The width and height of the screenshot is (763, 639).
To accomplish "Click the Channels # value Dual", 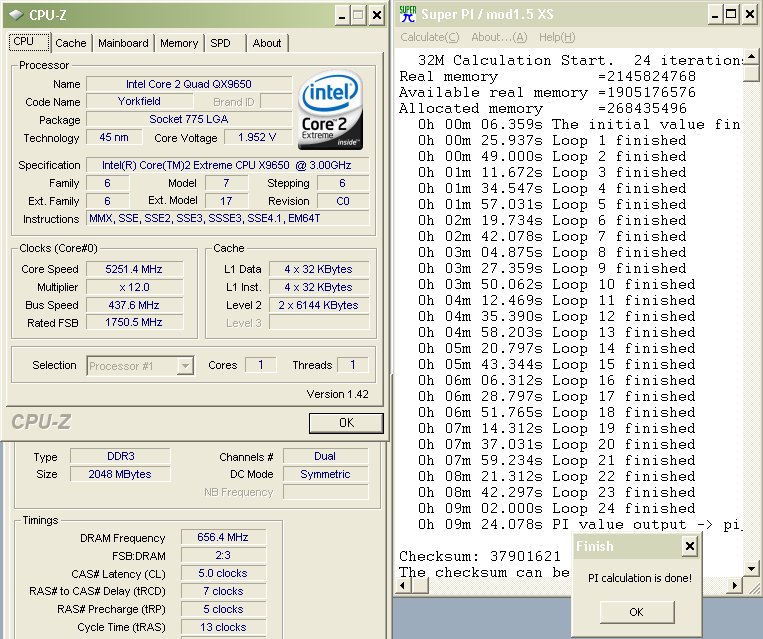I will tap(325, 456).
